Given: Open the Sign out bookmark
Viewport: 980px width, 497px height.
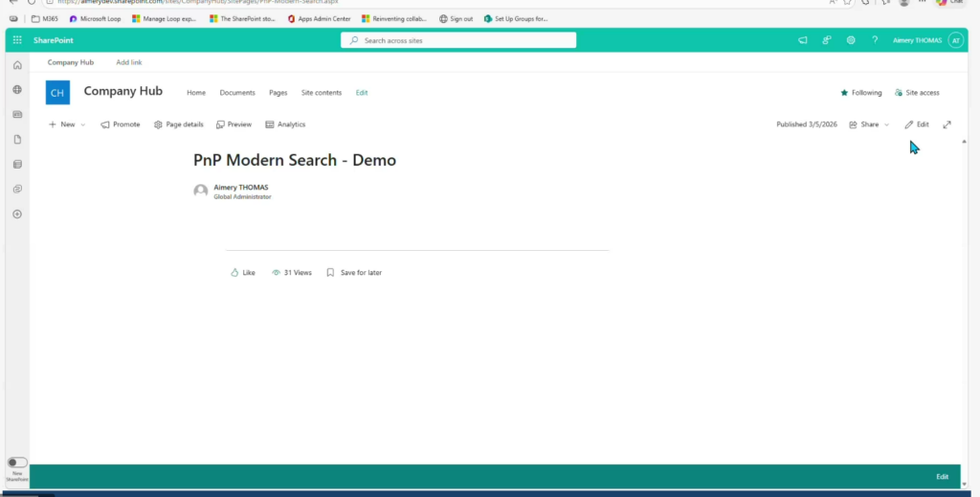Looking at the screenshot, I should pyautogui.click(x=457, y=19).
